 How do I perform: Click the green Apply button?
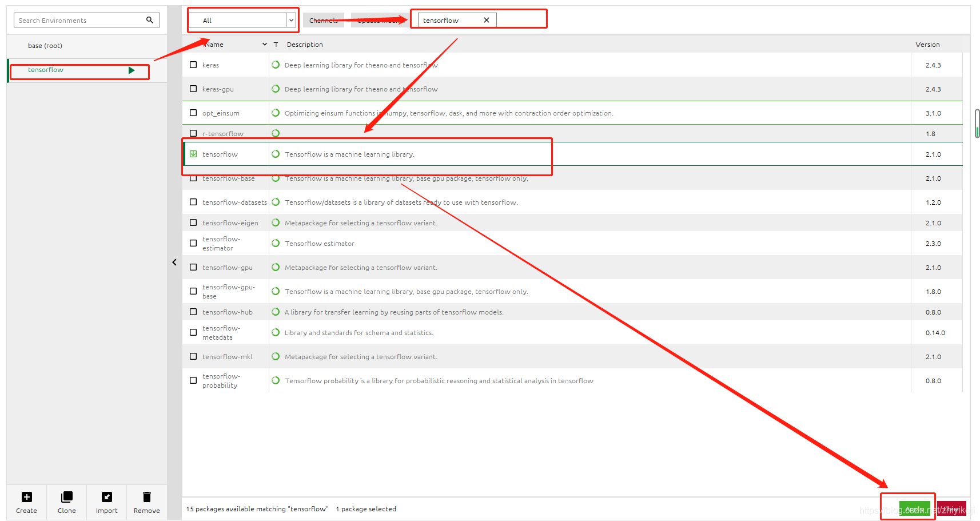915,508
